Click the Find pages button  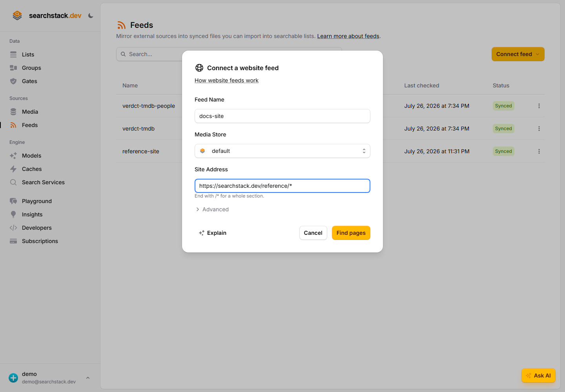pyautogui.click(x=351, y=233)
